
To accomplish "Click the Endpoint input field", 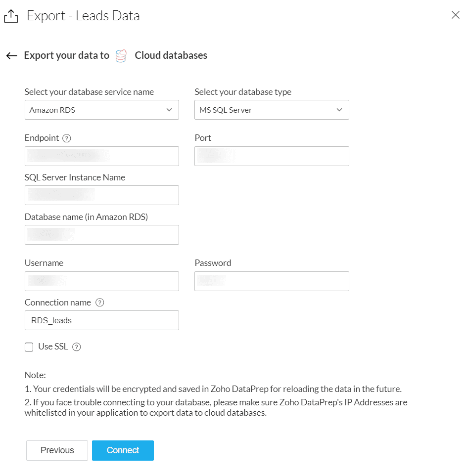I will pos(101,156).
